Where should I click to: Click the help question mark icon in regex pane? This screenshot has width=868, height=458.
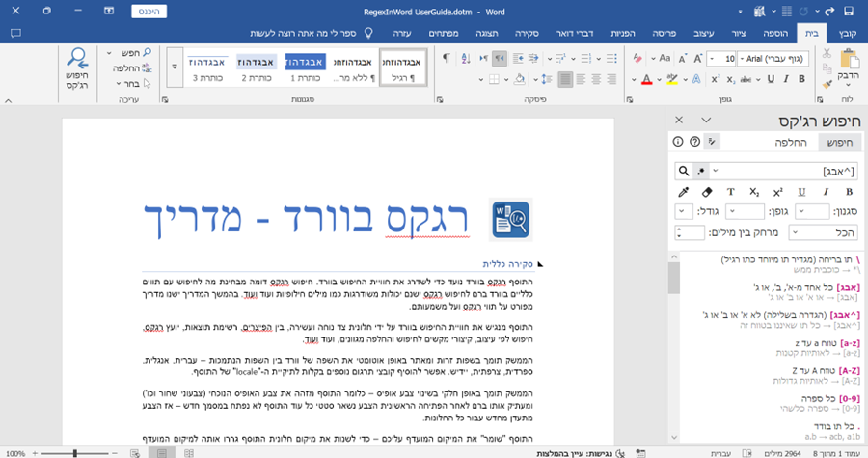tap(694, 142)
